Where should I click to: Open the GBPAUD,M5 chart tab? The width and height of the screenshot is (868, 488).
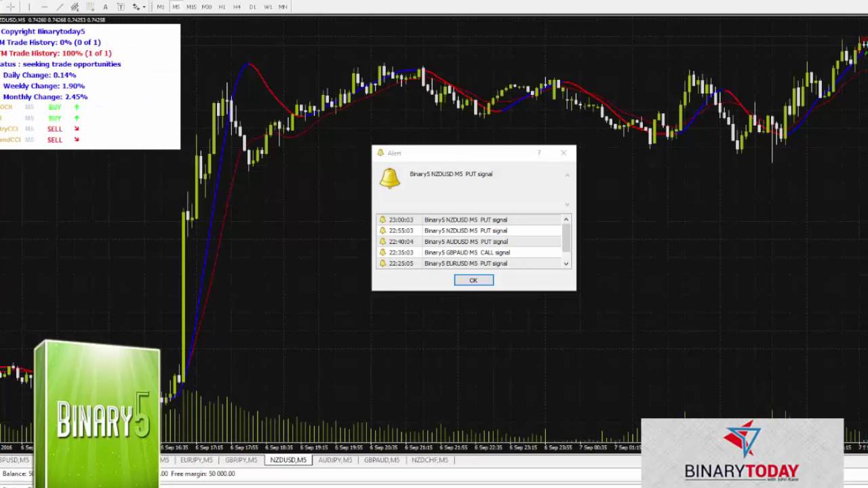[382, 460]
